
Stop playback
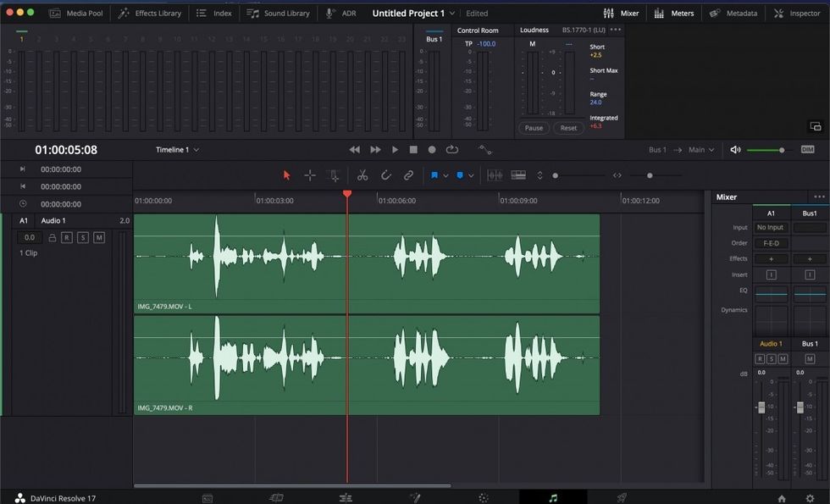tap(413, 150)
